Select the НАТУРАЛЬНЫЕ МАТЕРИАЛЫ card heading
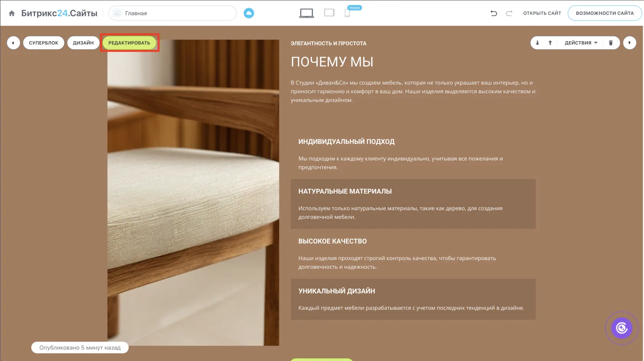This screenshot has height=361, width=644. pyautogui.click(x=345, y=191)
